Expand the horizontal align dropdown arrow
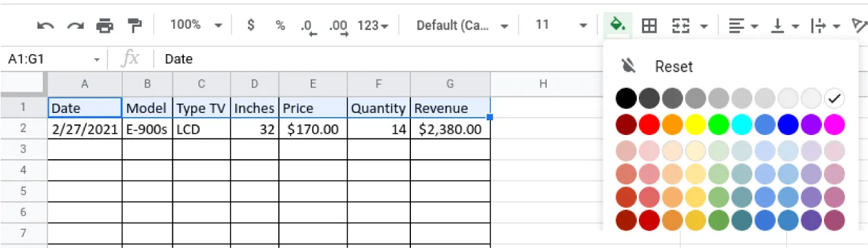 point(754,27)
